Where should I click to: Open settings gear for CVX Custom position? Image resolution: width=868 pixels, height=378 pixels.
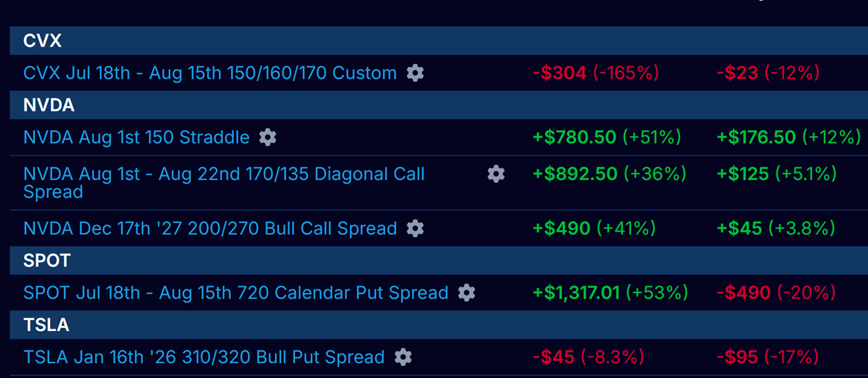[415, 73]
